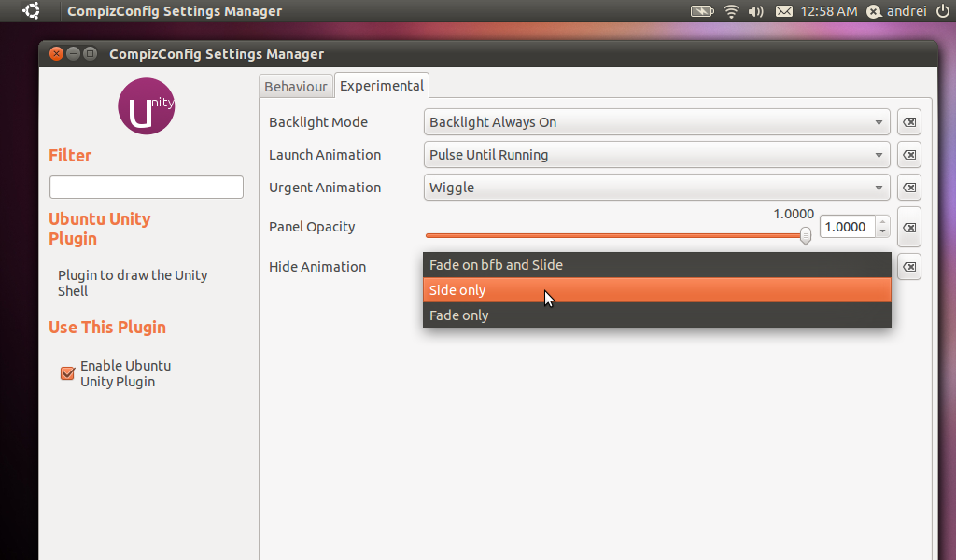Open the Backlight Mode dropdown
The image size is (956, 560).
[656, 122]
